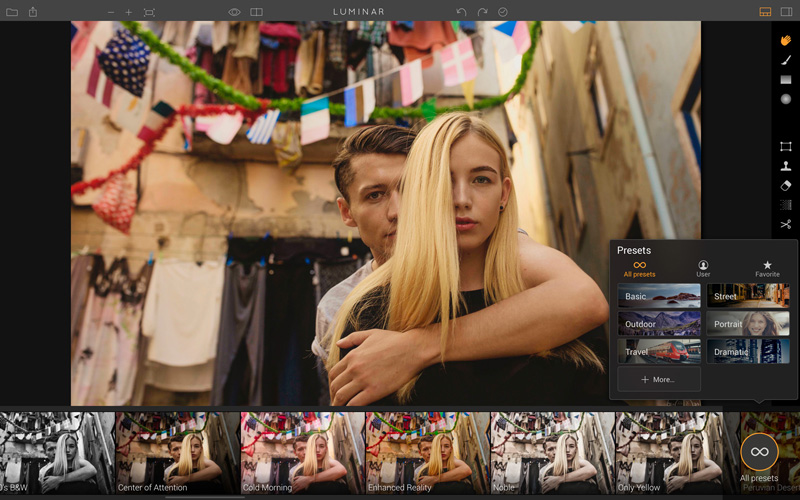Apply the Center of Attention preset
The image size is (800, 500).
coord(178,453)
